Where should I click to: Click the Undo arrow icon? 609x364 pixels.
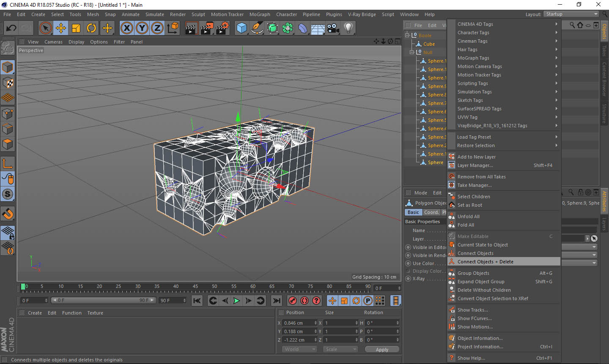tap(11, 28)
